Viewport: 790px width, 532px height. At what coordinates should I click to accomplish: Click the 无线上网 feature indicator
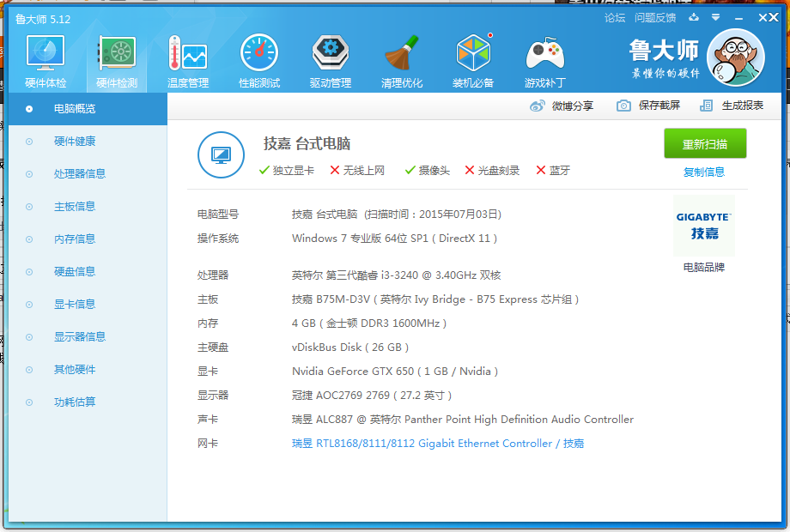point(357,171)
